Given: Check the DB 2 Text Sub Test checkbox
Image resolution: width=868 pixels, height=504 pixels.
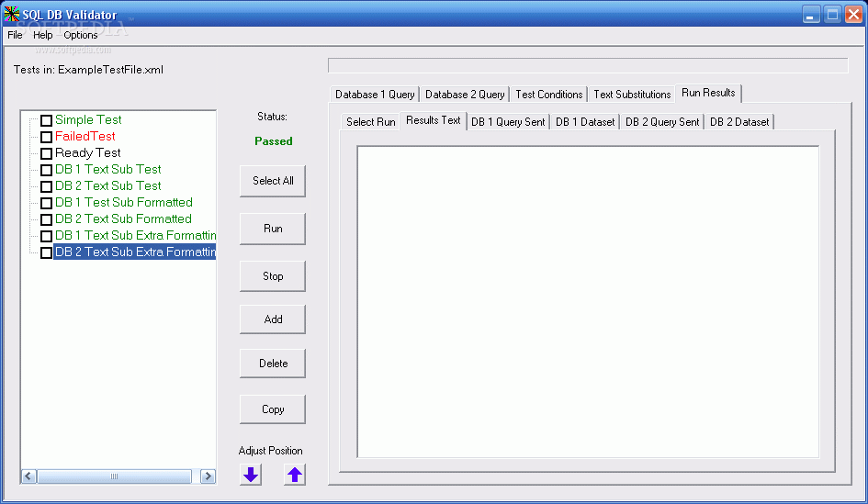Looking at the screenshot, I should coord(47,186).
